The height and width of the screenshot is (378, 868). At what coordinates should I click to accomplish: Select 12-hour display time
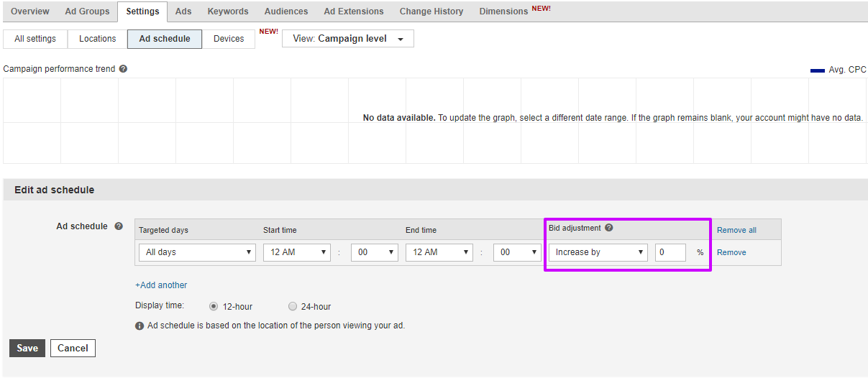point(214,306)
